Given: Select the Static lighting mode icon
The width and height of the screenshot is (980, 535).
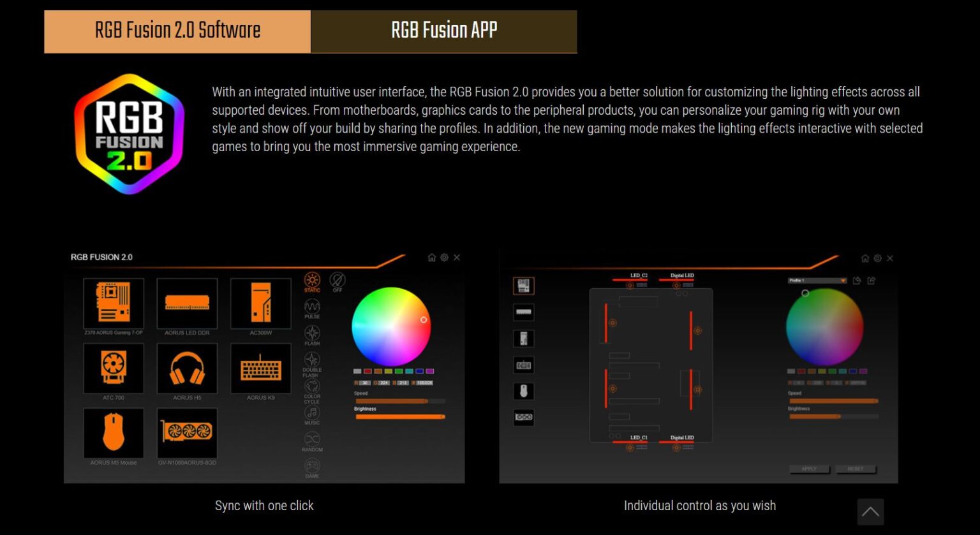Looking at the screenshot, I should pos(312,279).
